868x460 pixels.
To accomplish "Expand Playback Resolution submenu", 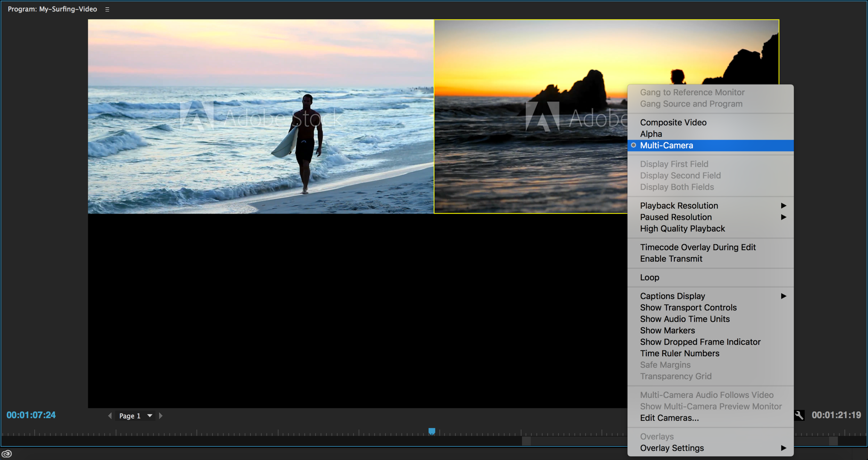I will [x=710, y=206].
